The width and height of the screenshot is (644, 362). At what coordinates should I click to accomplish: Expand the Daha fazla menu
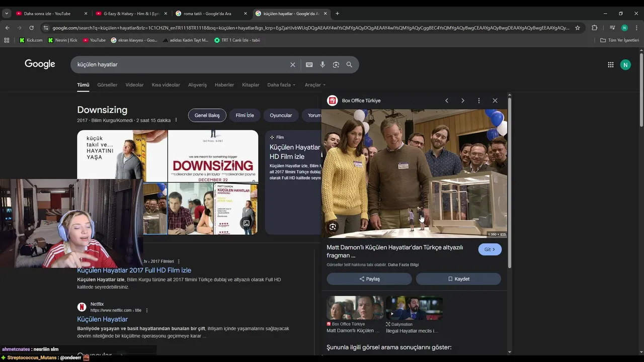(281, 85)
